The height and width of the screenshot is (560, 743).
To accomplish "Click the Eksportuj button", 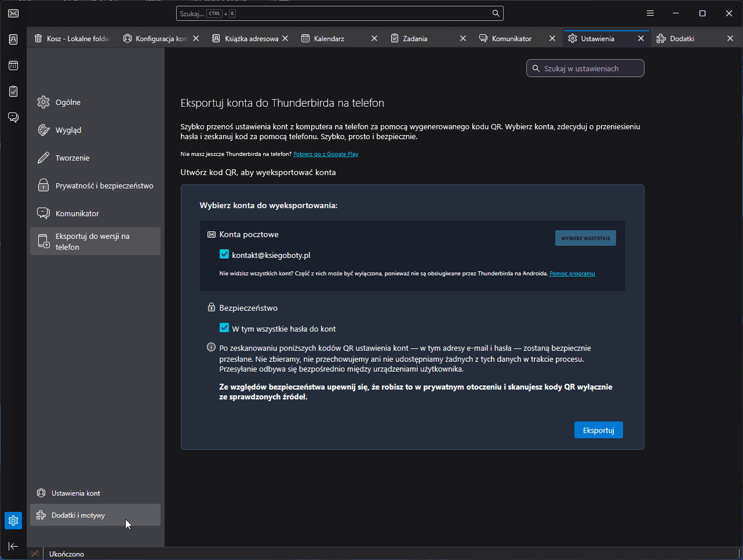I will 599,430.
